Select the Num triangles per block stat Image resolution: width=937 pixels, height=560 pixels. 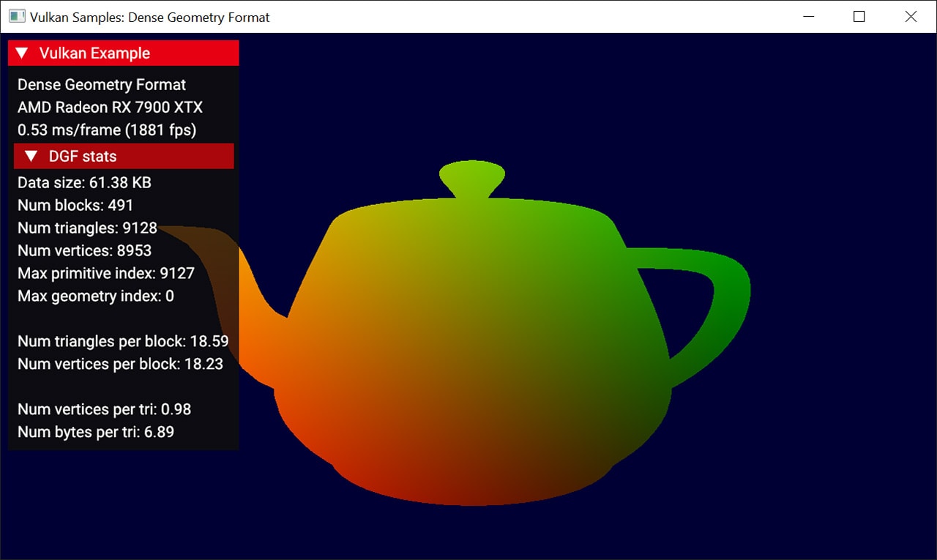(x=123, y=342)
